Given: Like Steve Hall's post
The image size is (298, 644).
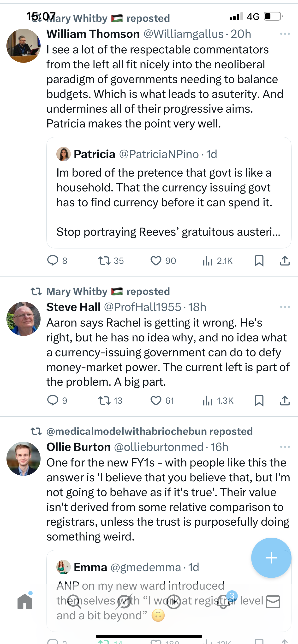Looking at the screenshot, I should click(156, 401).
